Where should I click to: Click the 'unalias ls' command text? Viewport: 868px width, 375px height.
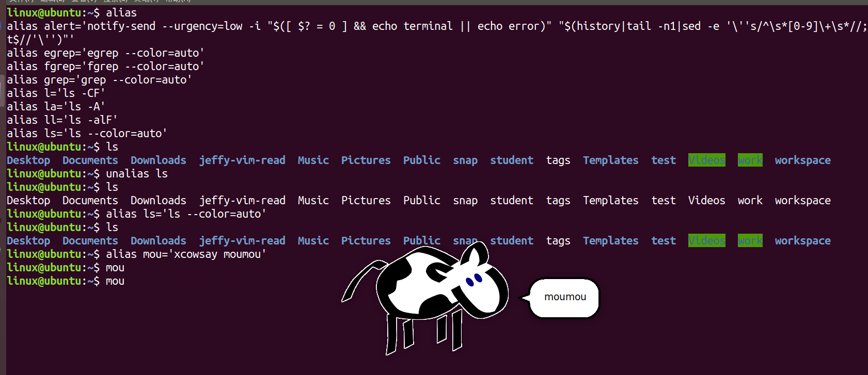(137, 173)
